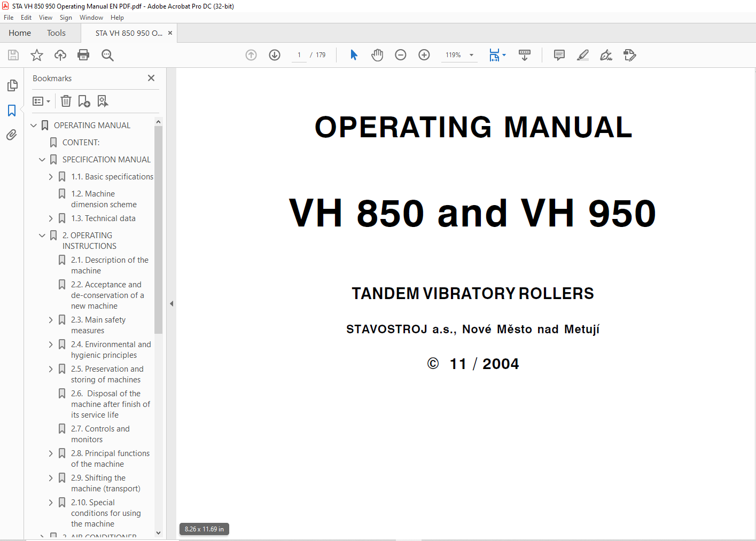Click the bookmarks panel scroll up arrow

pyautogui.click(x=158, y=122)
